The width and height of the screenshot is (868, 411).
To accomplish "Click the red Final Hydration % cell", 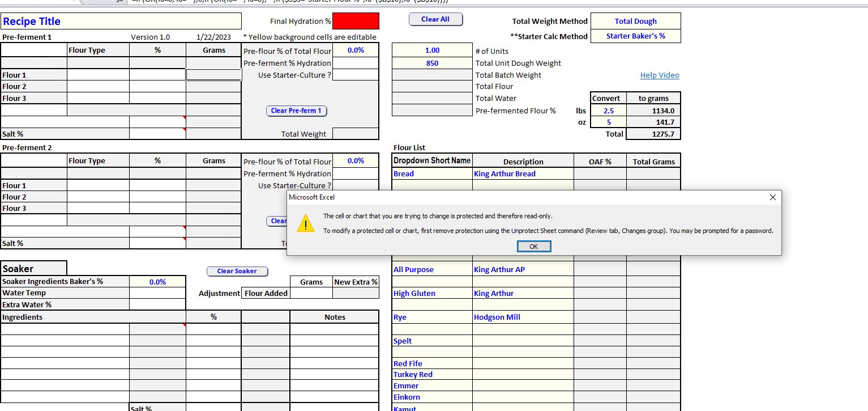I will (x=356, y=22).
